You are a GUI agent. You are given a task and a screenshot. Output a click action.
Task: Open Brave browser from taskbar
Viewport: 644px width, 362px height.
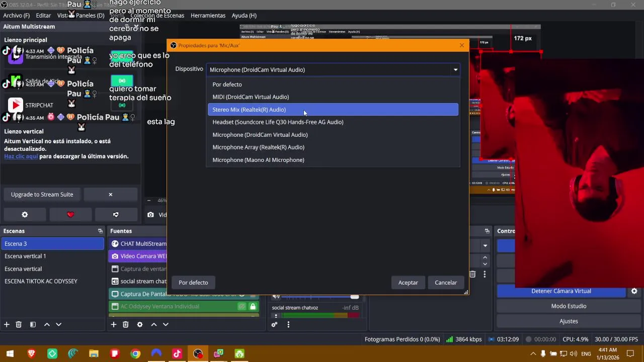[x=31, y=354]
